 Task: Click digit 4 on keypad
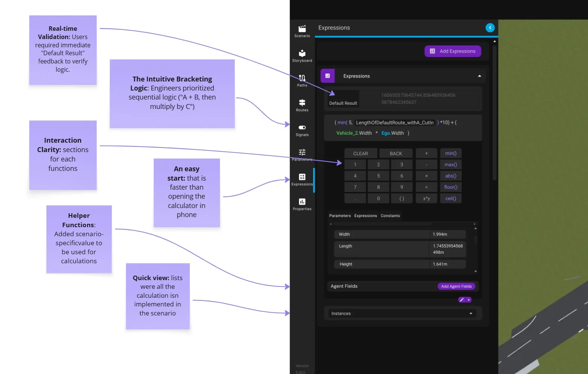(355, 176)
